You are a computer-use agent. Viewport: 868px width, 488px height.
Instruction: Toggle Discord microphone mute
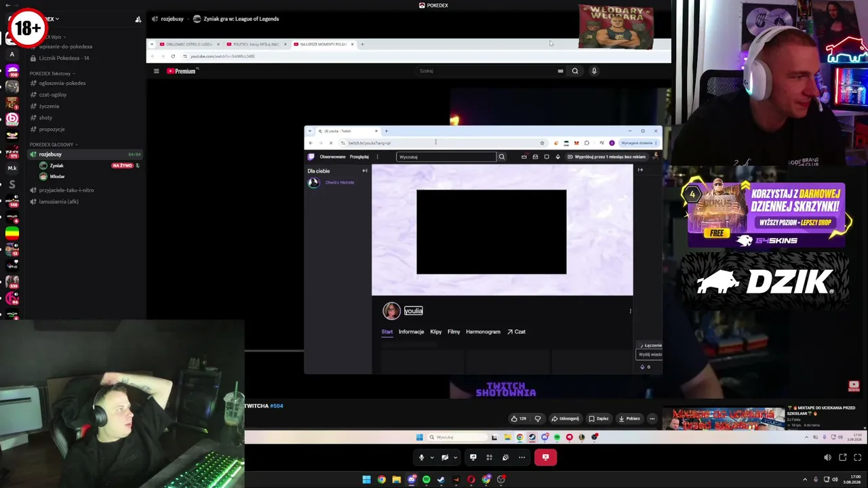(421, 457)
